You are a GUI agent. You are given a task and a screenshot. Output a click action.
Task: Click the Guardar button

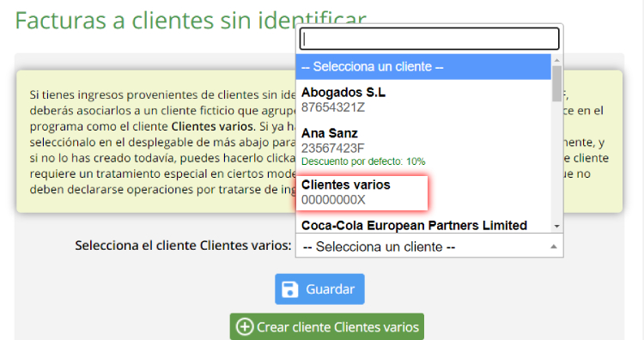pos(319,289)
